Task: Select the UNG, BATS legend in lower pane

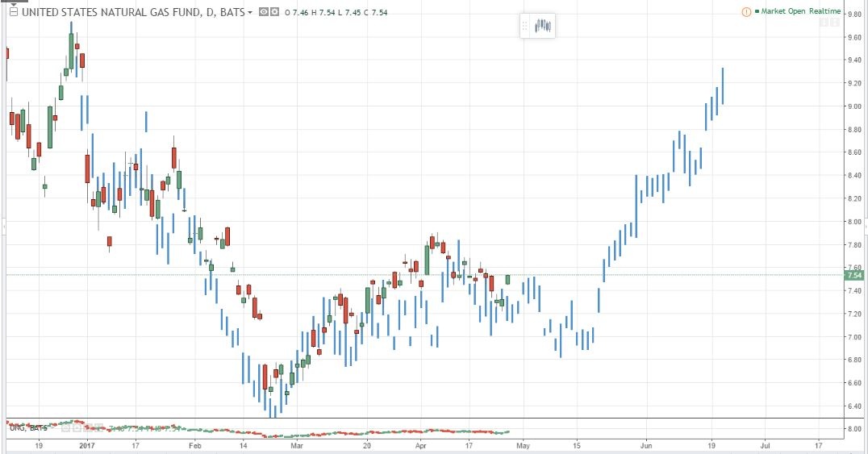Action: pyautogui.click(x=27, y=427)
